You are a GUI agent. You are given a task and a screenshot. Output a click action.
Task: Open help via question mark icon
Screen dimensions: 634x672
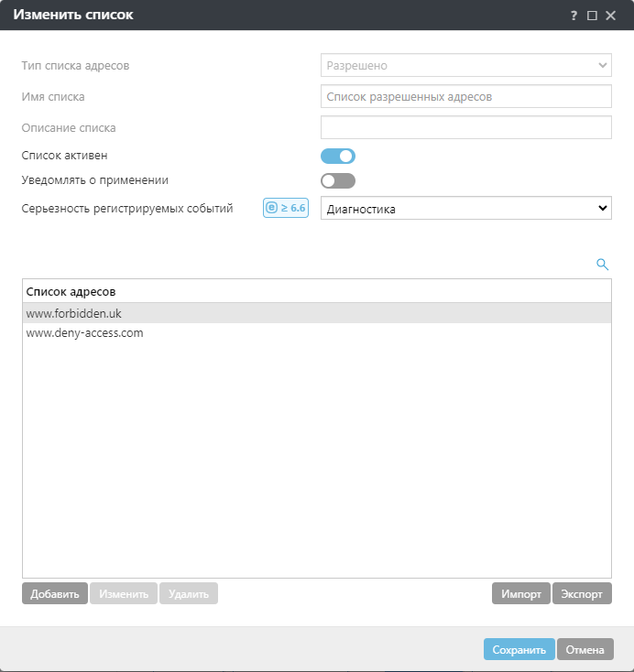point(574,16)
